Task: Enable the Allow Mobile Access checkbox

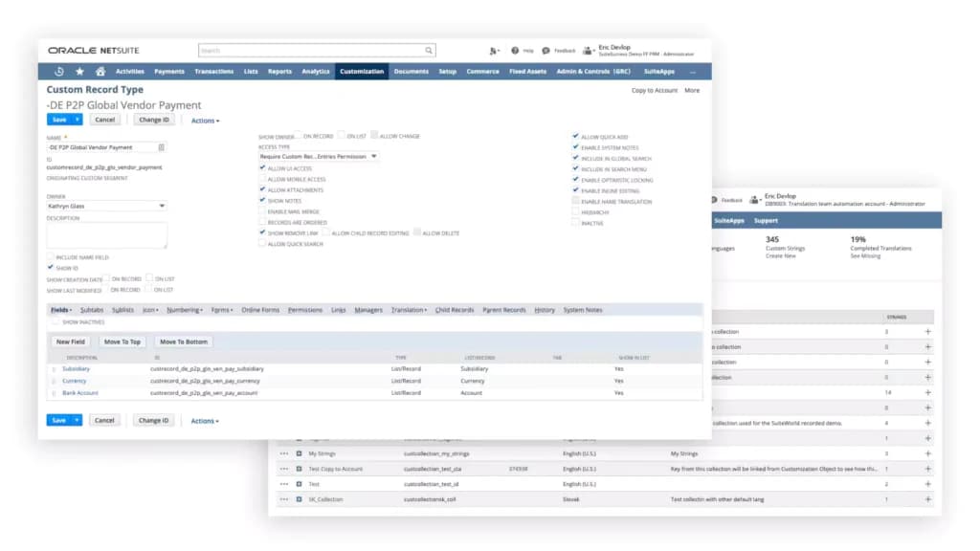Action: coord(262,179)
